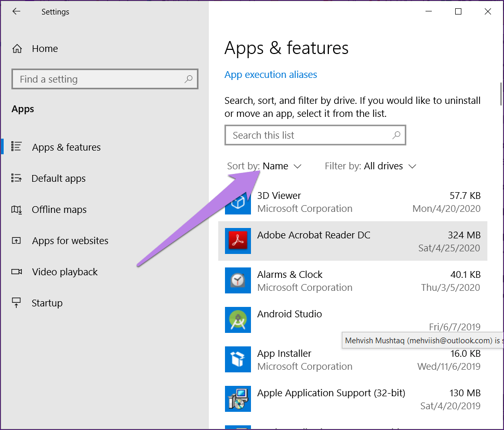Open Startup section
504x430 pixels.
[x=47, y=303]
